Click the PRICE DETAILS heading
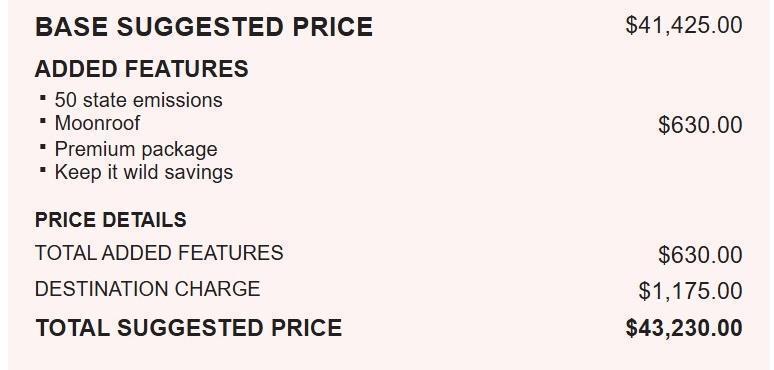774x370 pixels. (x=111, y=220)
